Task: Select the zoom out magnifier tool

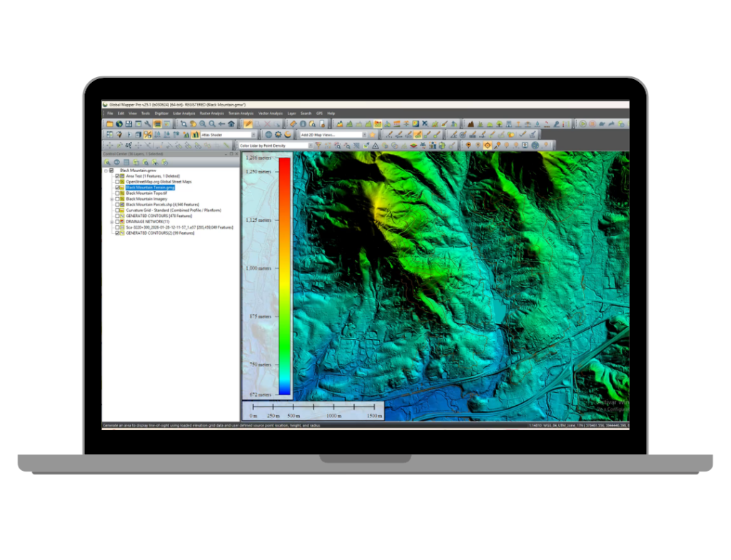Action: 212,124
